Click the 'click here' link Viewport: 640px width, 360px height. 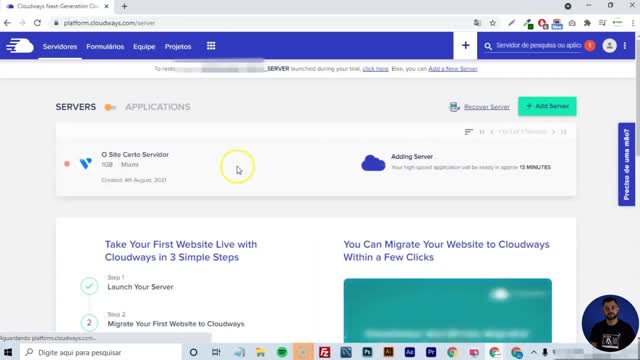376,69
